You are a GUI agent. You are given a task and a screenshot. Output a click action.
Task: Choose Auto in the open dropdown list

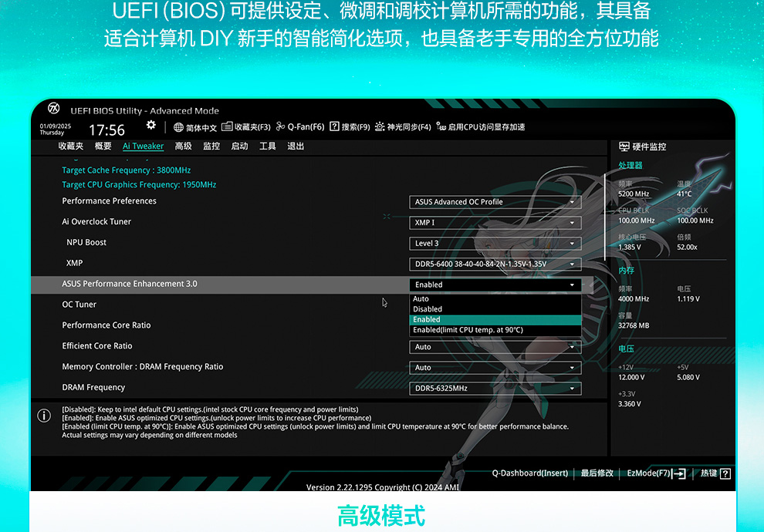tap(495, 299)
